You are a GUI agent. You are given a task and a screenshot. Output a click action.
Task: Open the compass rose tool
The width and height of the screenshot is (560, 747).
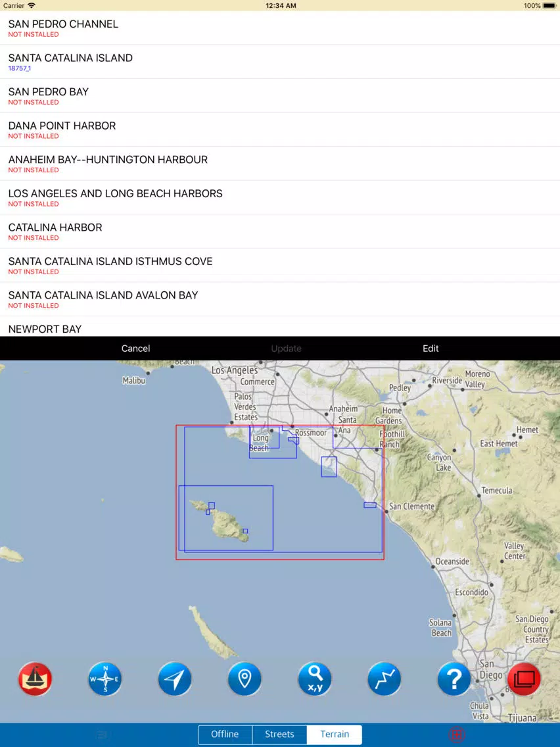tap(105, 679)
